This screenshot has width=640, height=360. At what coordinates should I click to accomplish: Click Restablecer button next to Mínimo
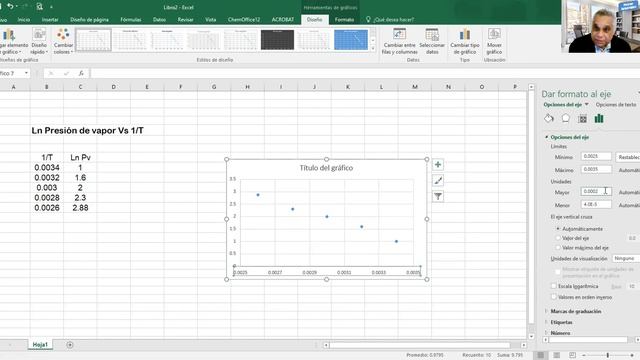coord(628,157)
